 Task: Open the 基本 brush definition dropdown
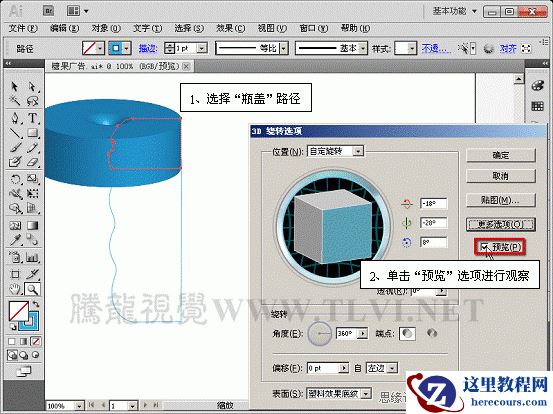click(x=363, y=48)
